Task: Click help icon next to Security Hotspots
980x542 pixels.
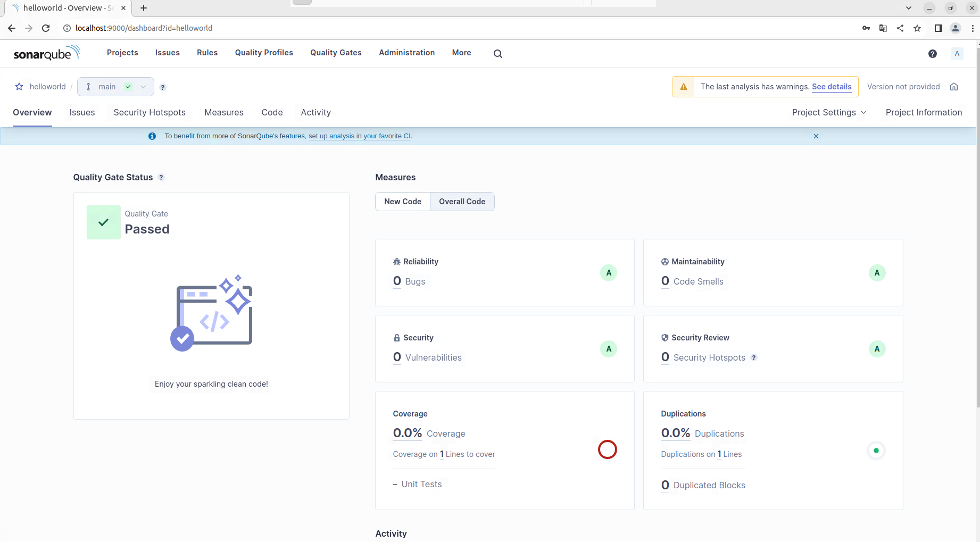Action: click(754, 358)
